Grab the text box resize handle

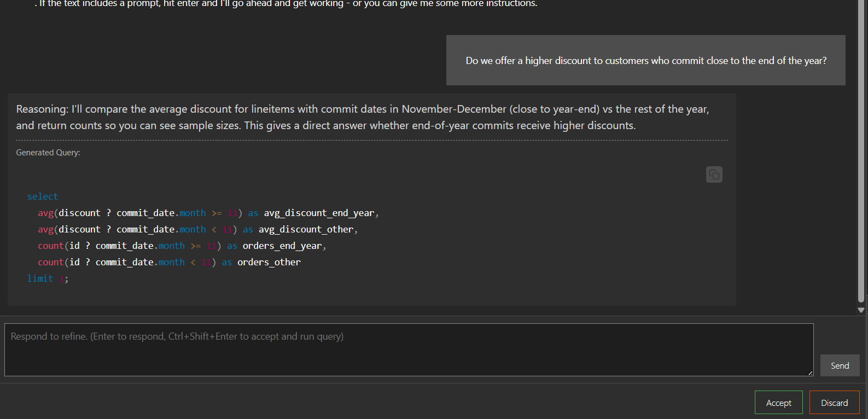pyautogui.click(x=810, y=373)
